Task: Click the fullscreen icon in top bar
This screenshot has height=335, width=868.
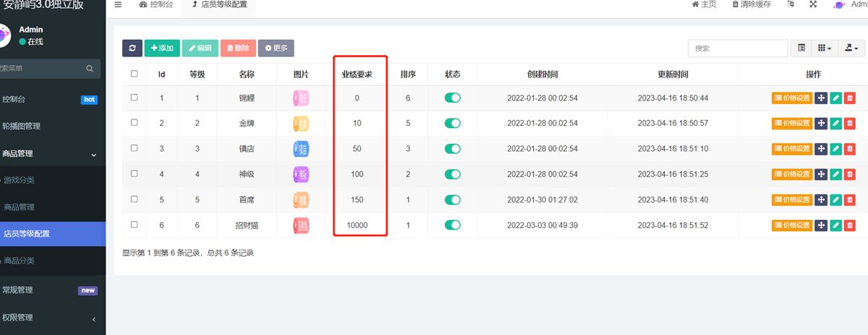Action: click(813, 4)
